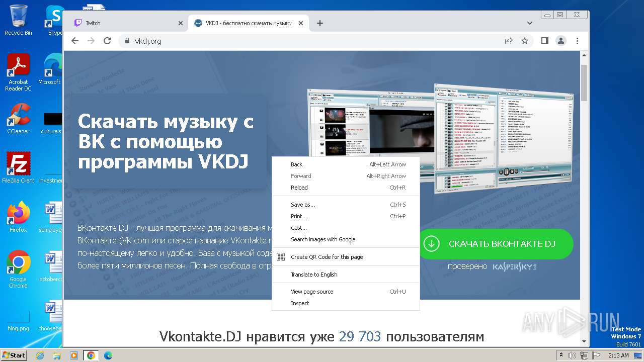Open the media player taskbar icon

coord(73,355)
